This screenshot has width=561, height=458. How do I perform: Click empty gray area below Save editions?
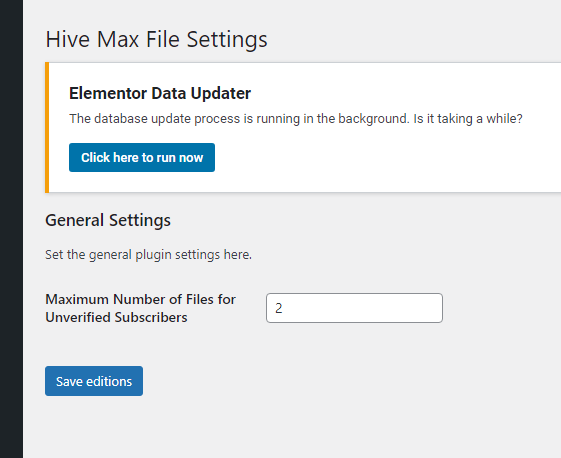coord(250,426)
